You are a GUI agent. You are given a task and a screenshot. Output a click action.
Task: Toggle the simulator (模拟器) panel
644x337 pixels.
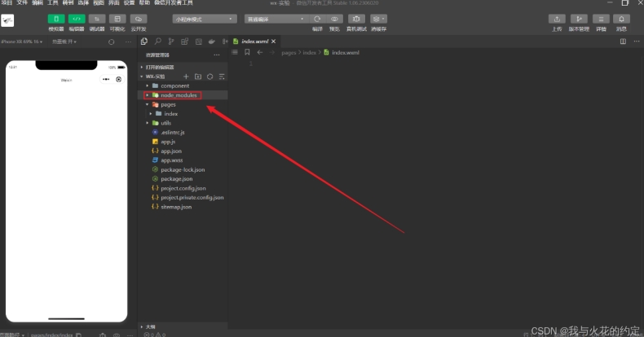(x=55, y=19)
